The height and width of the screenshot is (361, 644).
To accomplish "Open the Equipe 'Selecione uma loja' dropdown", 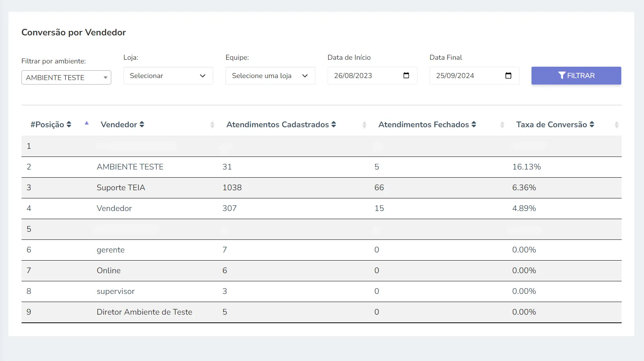I will 270,76.
